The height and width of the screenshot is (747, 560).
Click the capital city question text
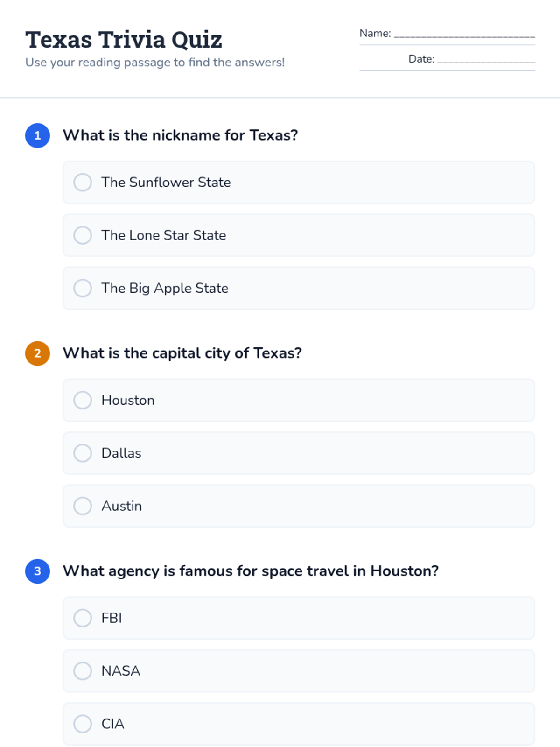(x=182, y=353)
